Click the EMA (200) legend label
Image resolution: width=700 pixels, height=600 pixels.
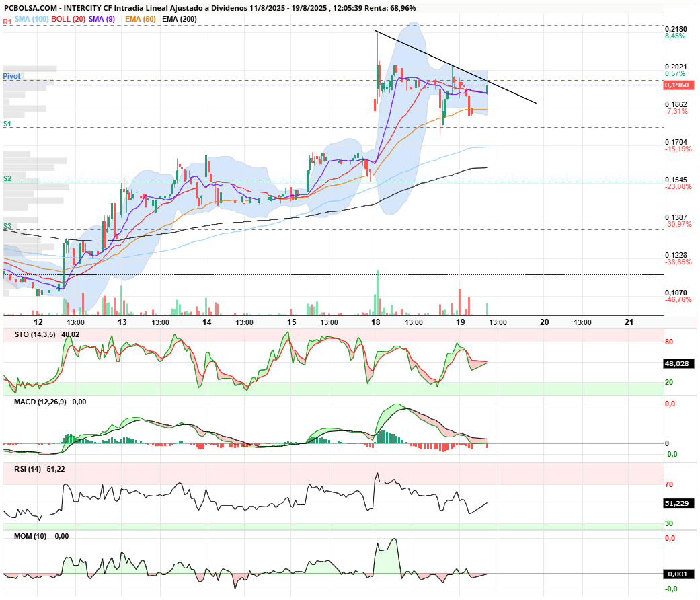(180, 20)
